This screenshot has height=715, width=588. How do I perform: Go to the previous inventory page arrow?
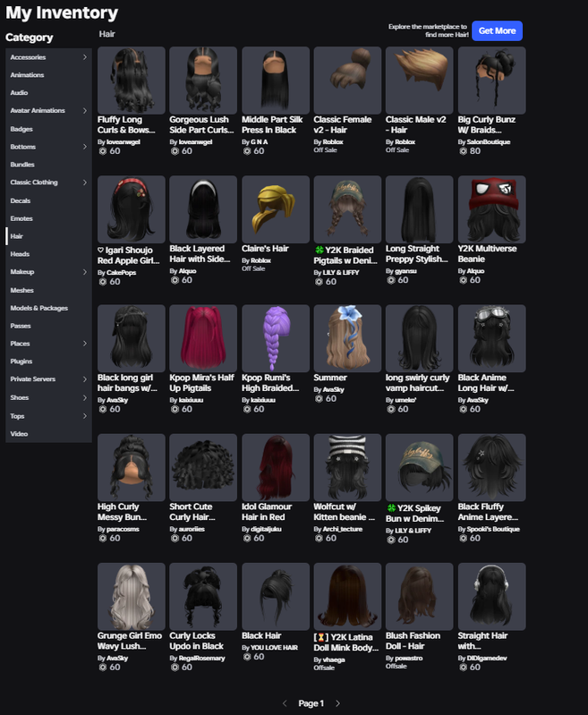285,703
